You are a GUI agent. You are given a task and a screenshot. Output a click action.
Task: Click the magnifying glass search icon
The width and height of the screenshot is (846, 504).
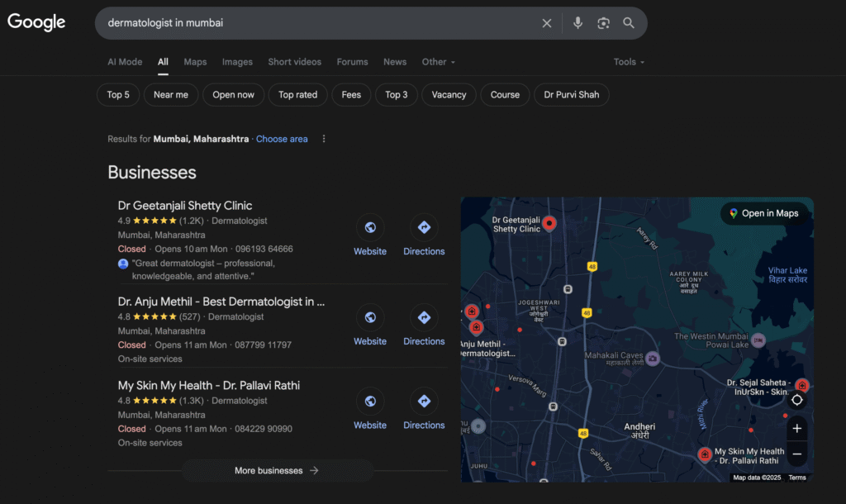[629, 22]
